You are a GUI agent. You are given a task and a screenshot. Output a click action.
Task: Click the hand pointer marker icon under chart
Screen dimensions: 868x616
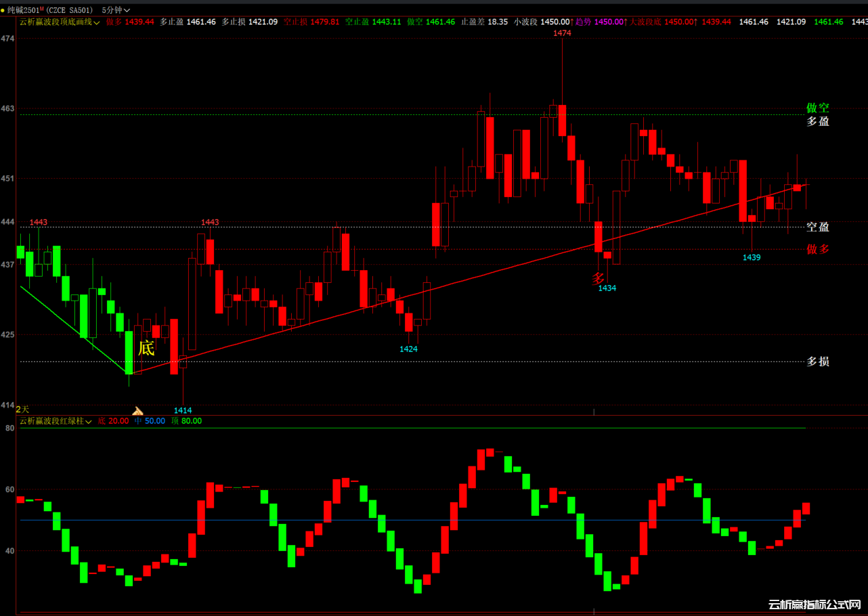pos(137,411)
